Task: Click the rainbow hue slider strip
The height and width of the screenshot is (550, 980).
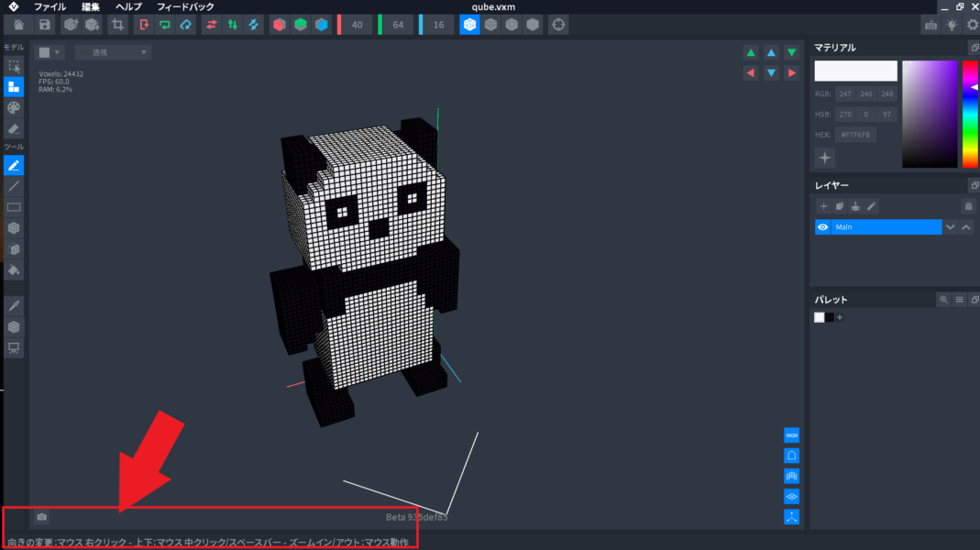Action: (970, 115)
